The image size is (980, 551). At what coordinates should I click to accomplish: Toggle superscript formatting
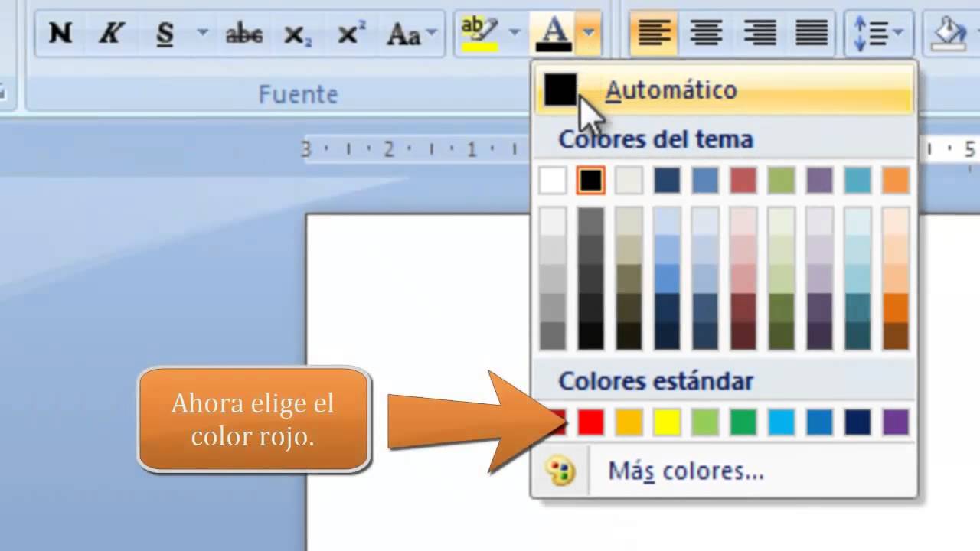pos(351,33)
